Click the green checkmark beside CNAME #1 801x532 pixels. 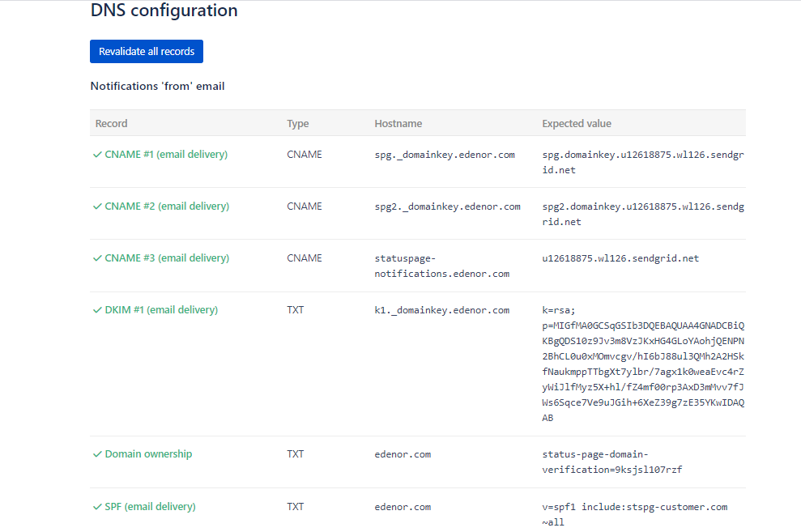97,154
